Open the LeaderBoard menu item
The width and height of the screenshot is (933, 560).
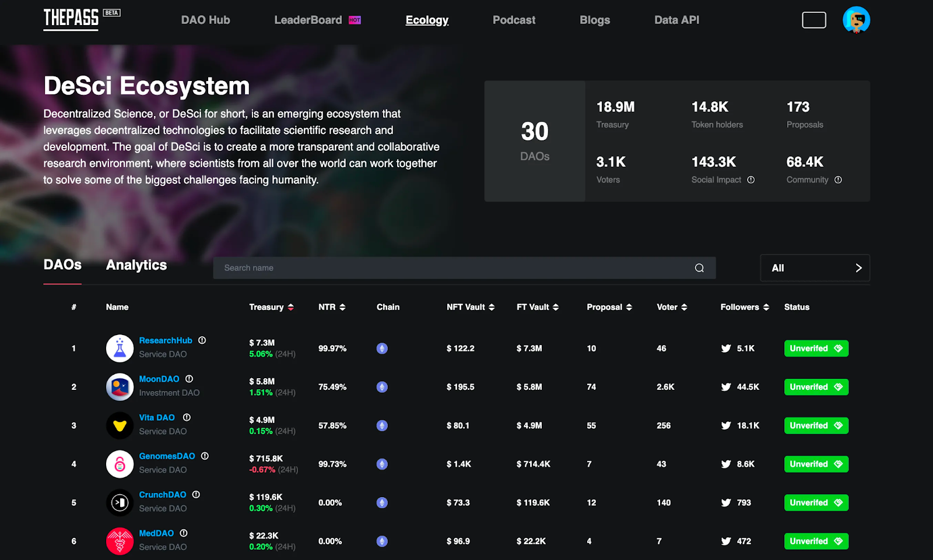pos(308,20)
